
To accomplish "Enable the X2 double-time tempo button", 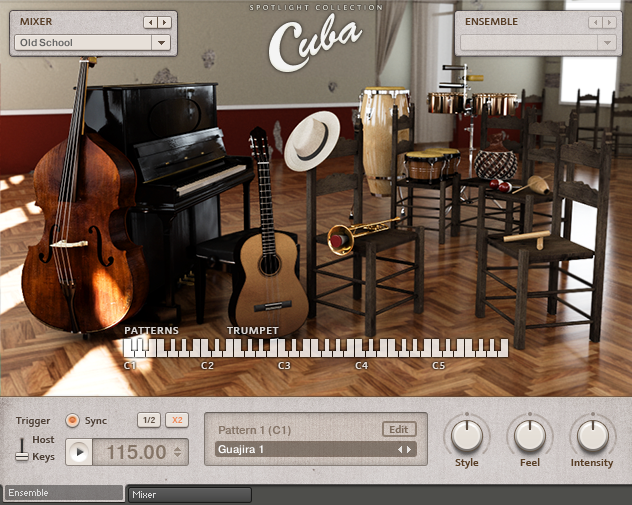I will (177, 421).
